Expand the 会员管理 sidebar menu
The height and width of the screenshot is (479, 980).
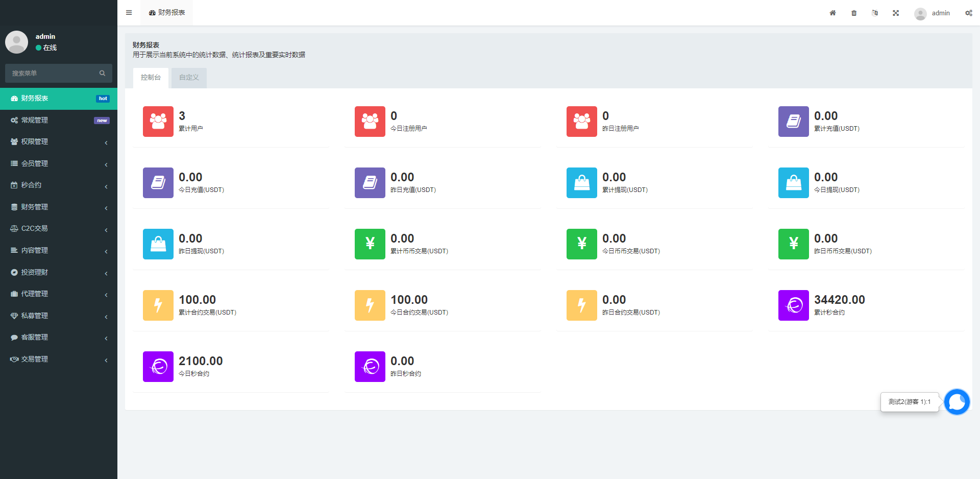point(59,163)
